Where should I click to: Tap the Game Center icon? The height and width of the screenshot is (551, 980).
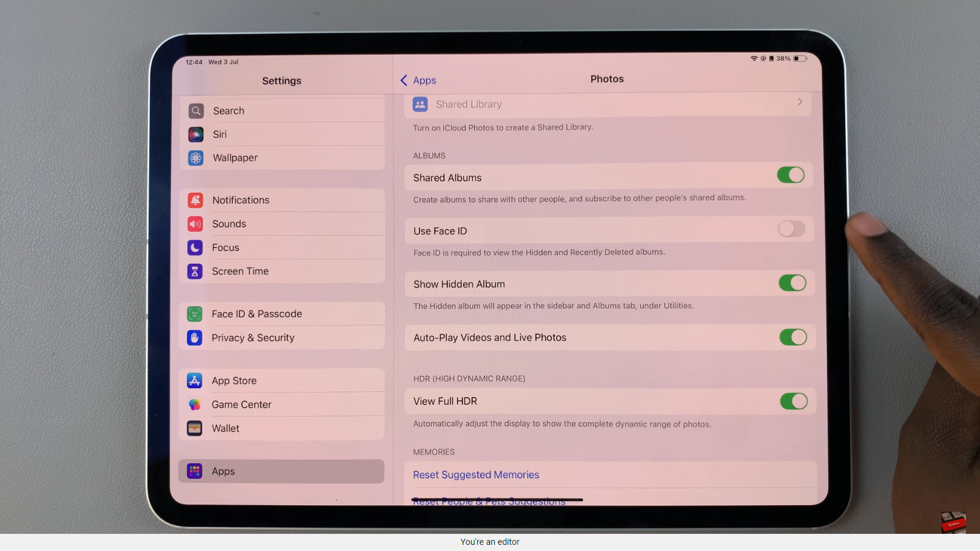195,404
